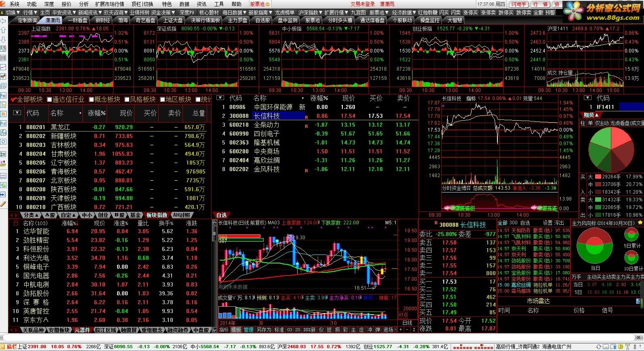This screenshot has width=644, height=351.
Task: Open the 切换 dropdown
Action: tap(13, 13)
